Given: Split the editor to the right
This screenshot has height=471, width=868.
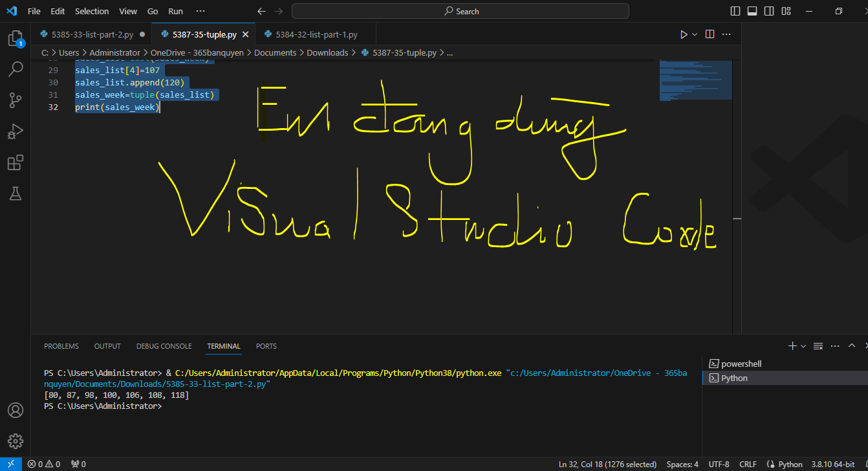Looking at the screenshot, I should tap(710, 34).
